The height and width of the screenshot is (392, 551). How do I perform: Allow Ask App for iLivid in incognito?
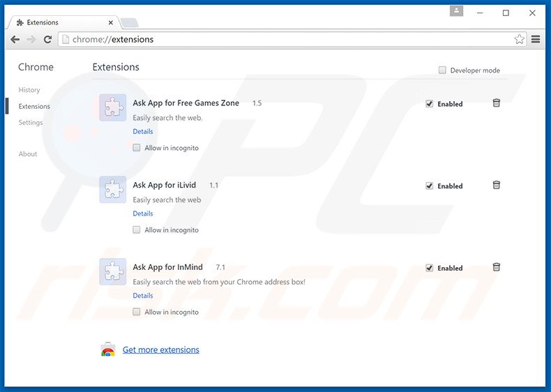point(136,229)
